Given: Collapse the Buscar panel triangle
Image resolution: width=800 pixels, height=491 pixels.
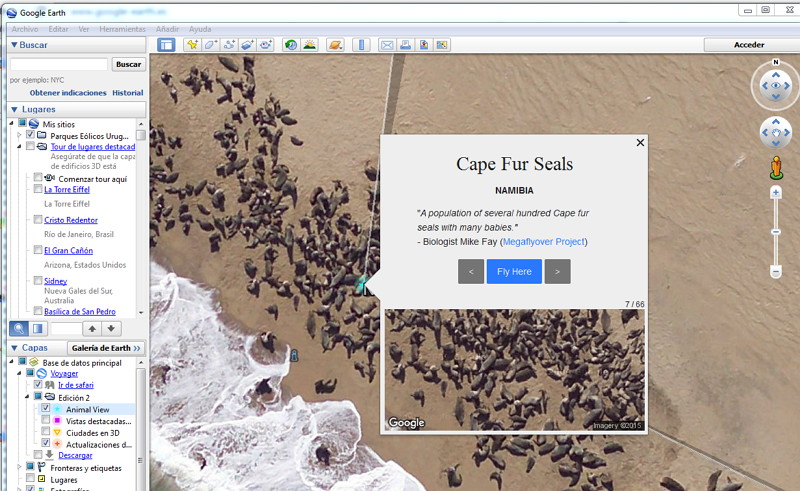Looking at the screenshot, I should point(14,45).
